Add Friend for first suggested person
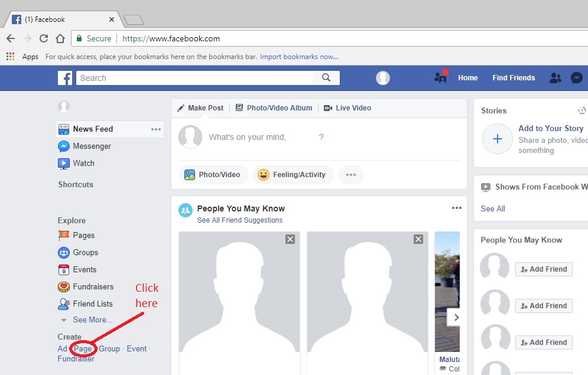The image size is (588, 375). [x=544, y=269]
